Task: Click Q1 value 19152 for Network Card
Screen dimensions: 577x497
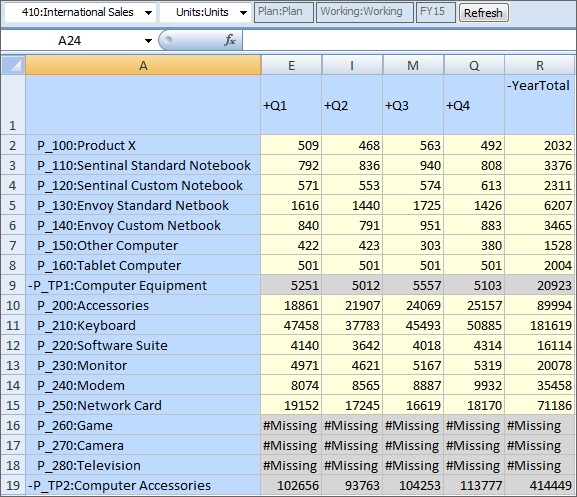Action: (x=291, y=405)
